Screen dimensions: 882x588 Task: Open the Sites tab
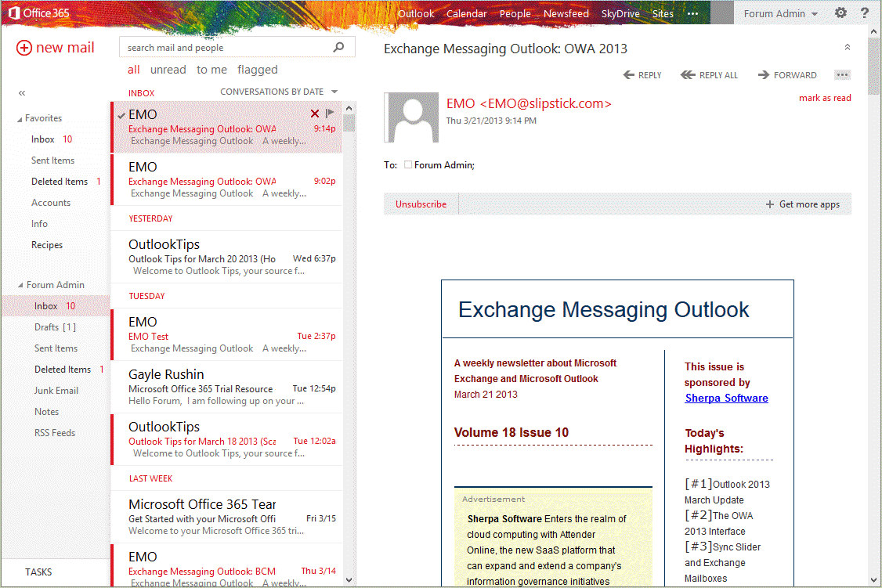pyautogui.click(x=663, y=13)
